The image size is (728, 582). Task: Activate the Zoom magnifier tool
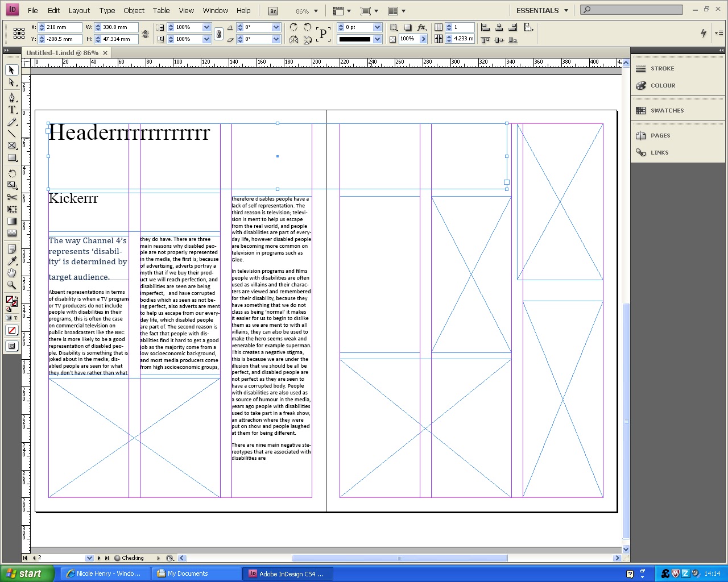point(11,285)
